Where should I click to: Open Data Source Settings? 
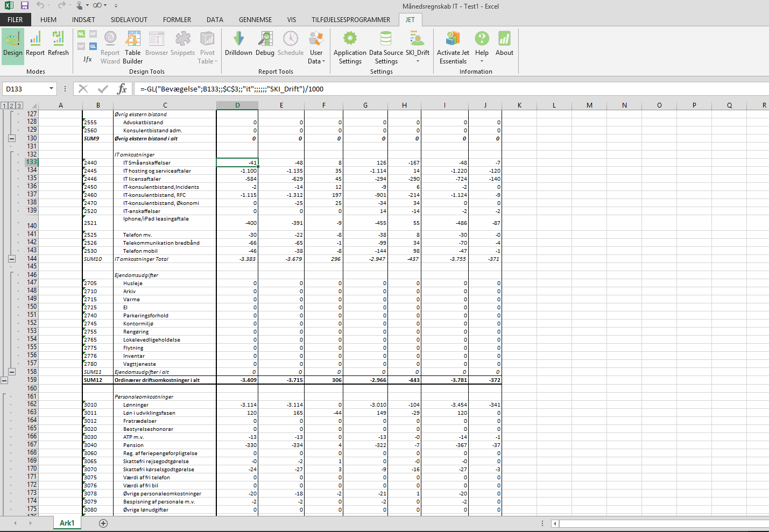(x=386, y=47)
